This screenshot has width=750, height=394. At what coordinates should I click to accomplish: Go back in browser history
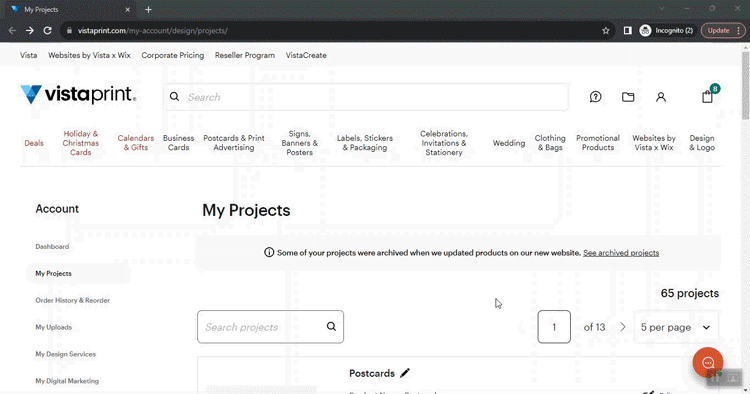coord(12,31)
